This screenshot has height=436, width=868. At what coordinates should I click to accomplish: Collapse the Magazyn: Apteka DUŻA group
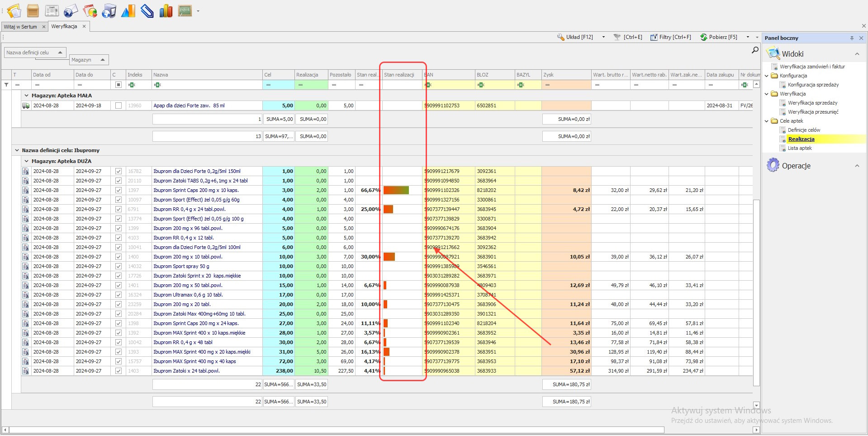(x=26, y=161)
